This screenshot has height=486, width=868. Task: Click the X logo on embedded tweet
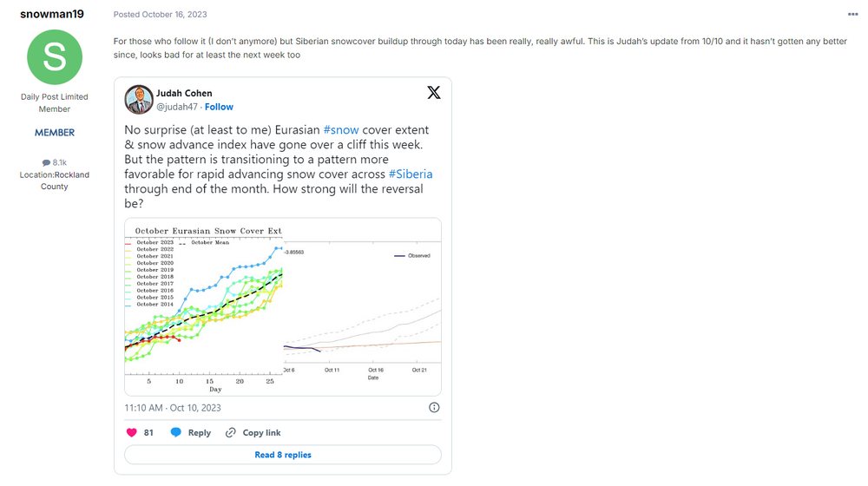click(x=434, y=93)
